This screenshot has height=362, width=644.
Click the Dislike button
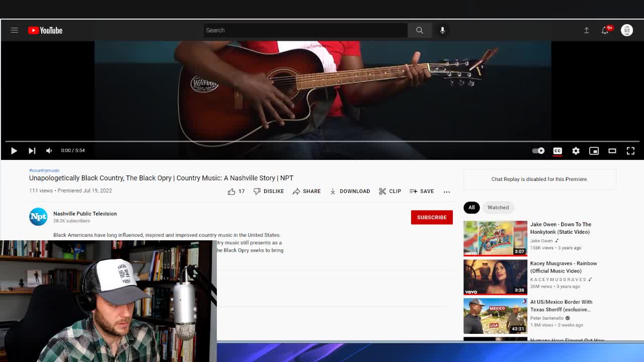click(x=269, y=191)
